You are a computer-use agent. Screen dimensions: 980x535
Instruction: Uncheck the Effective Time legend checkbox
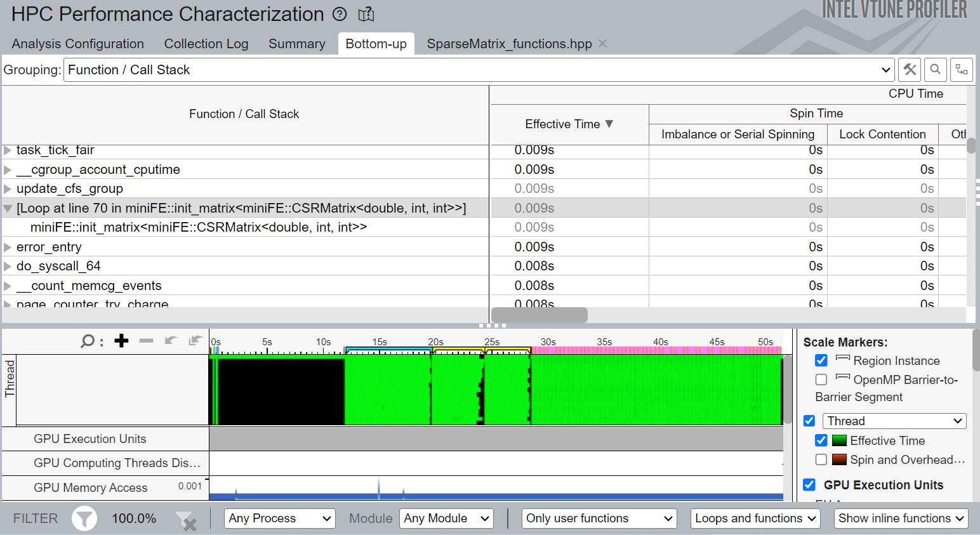click(x=821, y=440)
